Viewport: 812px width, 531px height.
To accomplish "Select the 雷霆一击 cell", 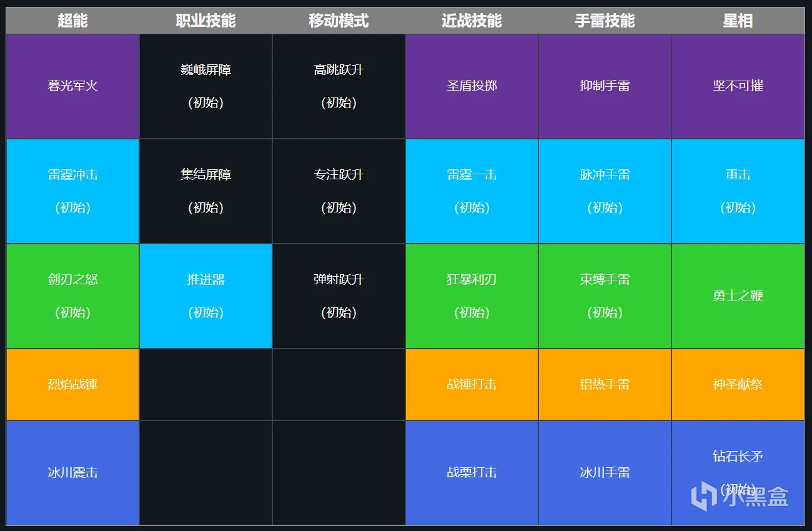I will [x=472, y=191].
